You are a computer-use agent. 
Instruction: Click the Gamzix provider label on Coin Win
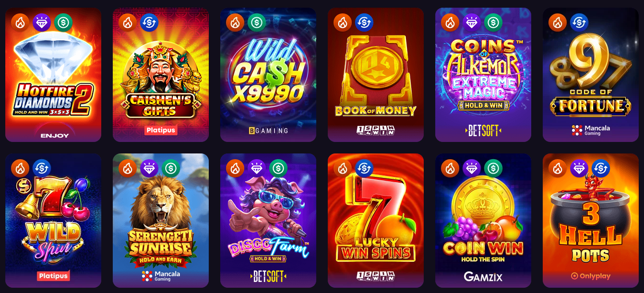point(483,276)
